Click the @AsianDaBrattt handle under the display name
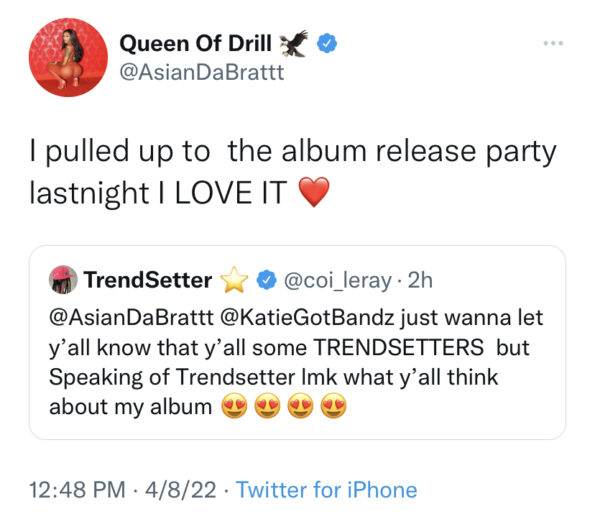 coord(201,72)
